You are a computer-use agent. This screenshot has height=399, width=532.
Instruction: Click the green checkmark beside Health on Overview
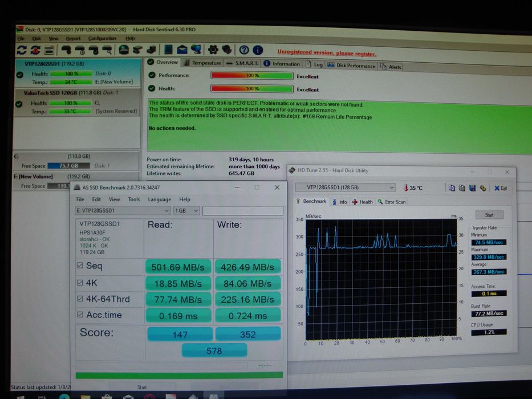pyautogui.click(x=152, y=88)
